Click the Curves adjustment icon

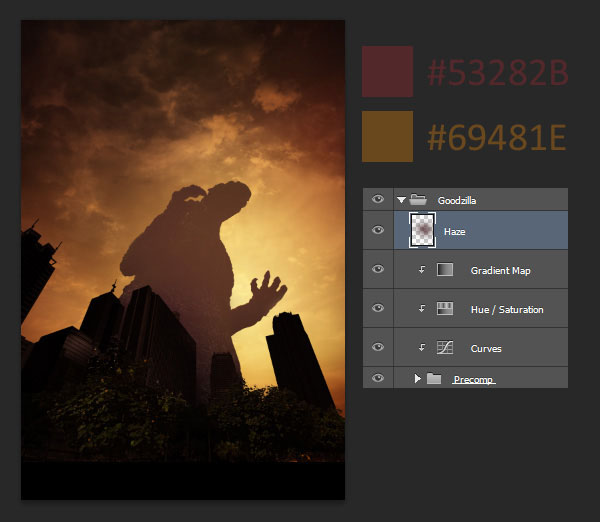coord(445,347)
